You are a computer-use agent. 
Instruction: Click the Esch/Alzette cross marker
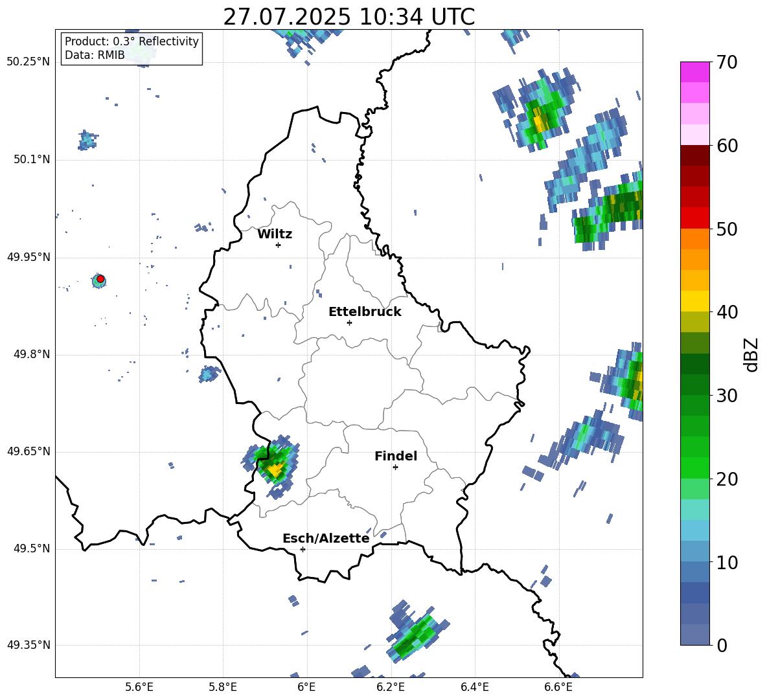click(303, 549)
